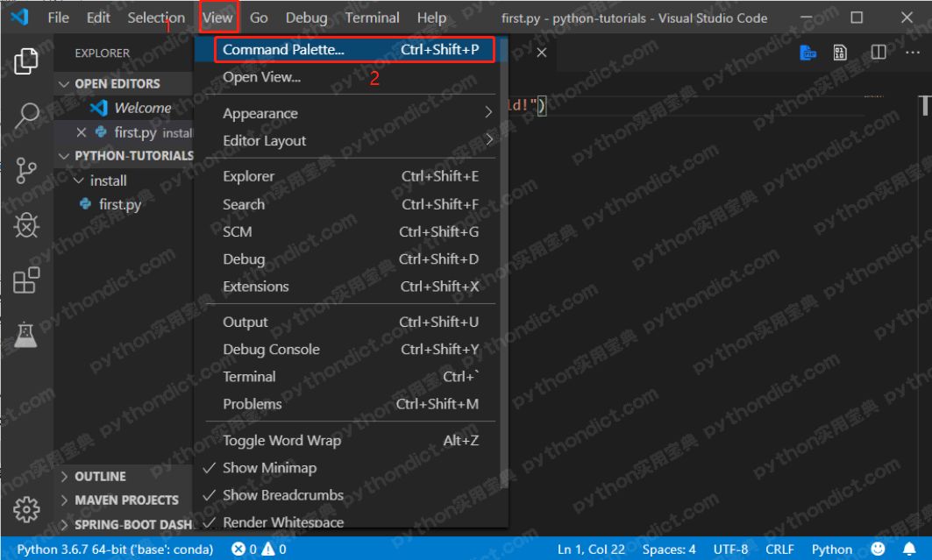This screenshot has height=560, width=932.
Task: Open the More Actions ellipsis icon
Action: click(x=913, y=53)
